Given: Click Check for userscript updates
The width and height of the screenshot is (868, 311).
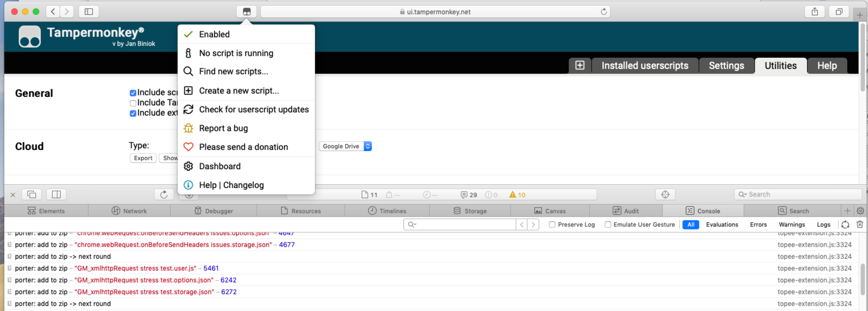Looking at the screenshot, I should [246, 109].
